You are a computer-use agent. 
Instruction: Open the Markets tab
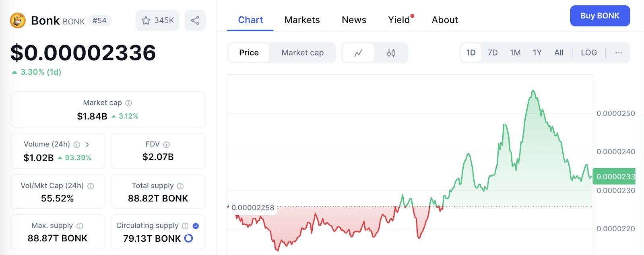[x=302, y=20]
